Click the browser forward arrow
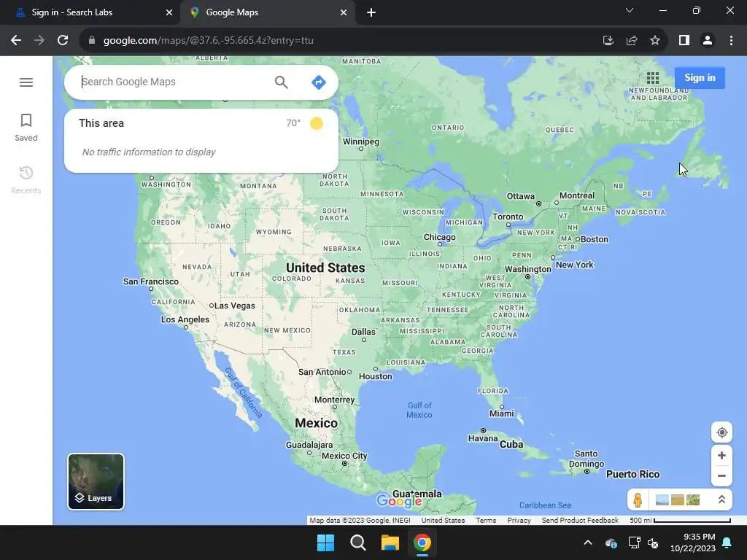This screenshot has width=747, height=560. pyautogui.click(x=39, y=41)
